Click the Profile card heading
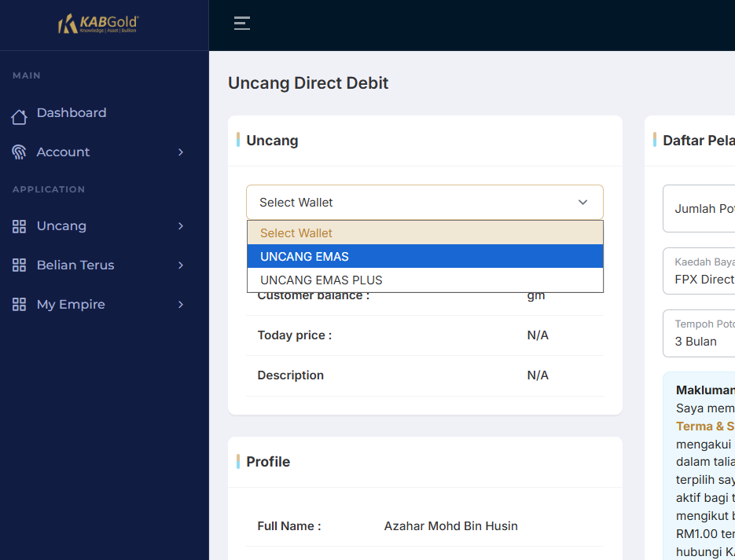 [268, 462]
